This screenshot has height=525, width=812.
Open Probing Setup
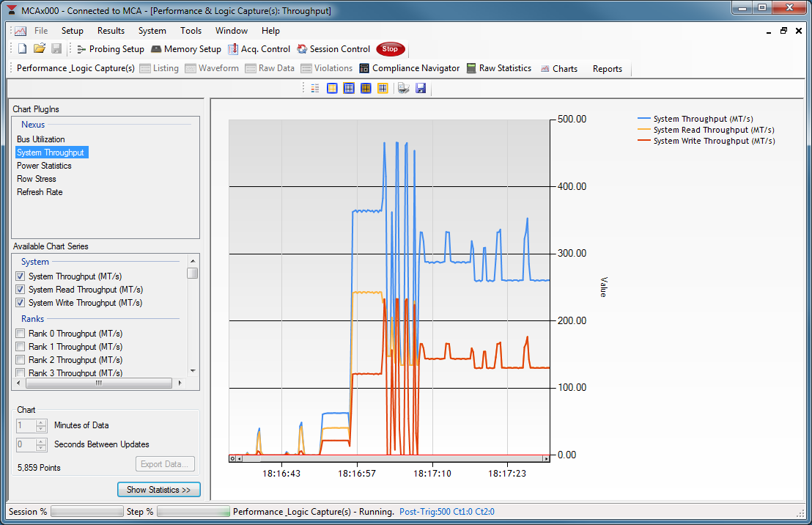click(110, 49)
